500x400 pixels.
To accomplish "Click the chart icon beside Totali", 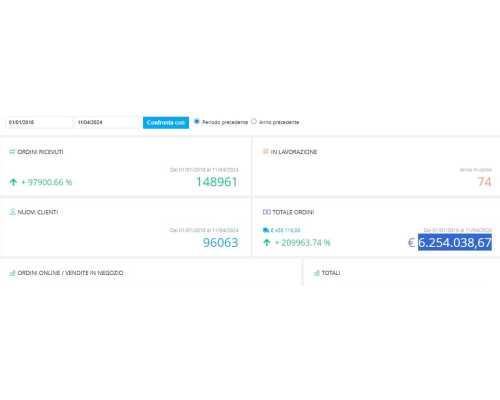I will click(x=317, y=273).
